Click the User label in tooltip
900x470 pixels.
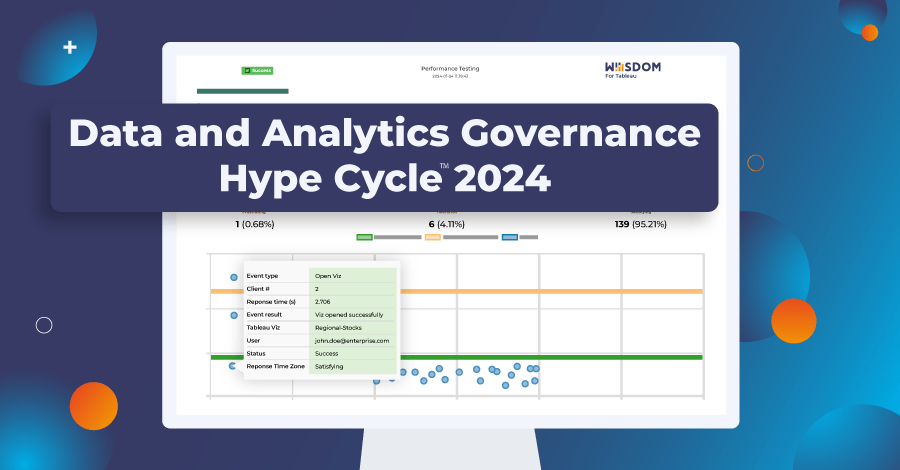(x=253, y=340)
